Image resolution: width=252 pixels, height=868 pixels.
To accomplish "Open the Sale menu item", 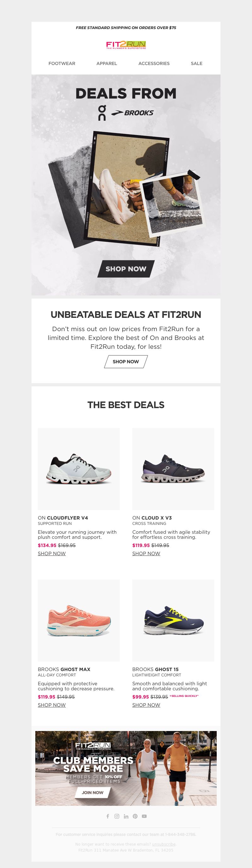I will [x=197, y=63].
